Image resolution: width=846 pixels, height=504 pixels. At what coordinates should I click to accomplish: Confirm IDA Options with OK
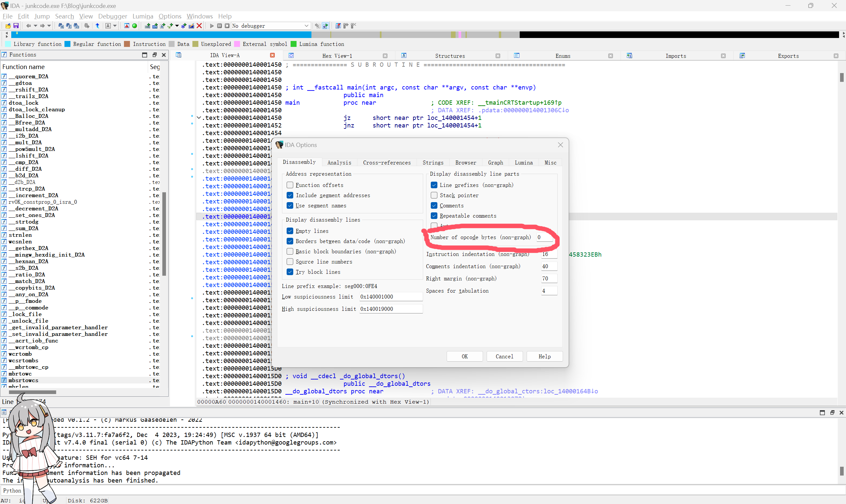pyautogui.click(x=464, y=356)
